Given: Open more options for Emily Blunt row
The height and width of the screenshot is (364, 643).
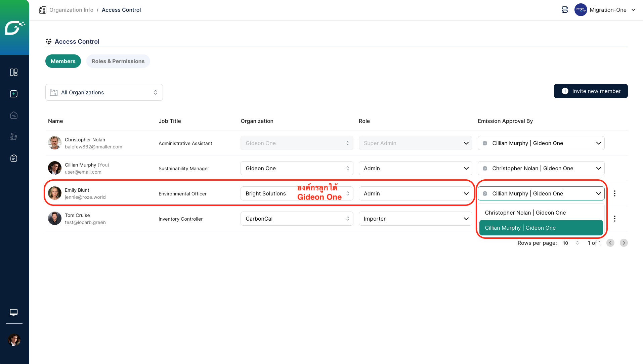Looking at the screenshot, I should [x=614, y=193].
